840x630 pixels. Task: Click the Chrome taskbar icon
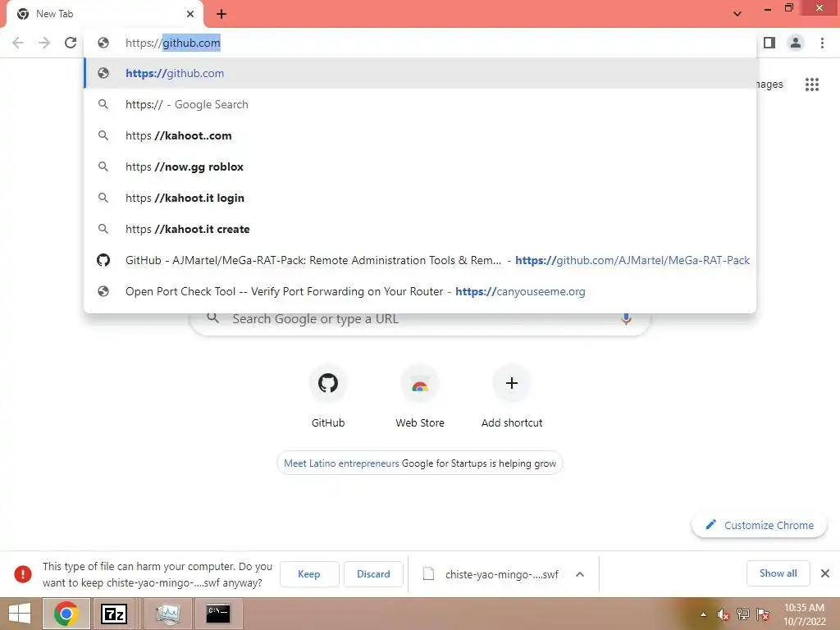pyautogui.click(x=66, y=614)
